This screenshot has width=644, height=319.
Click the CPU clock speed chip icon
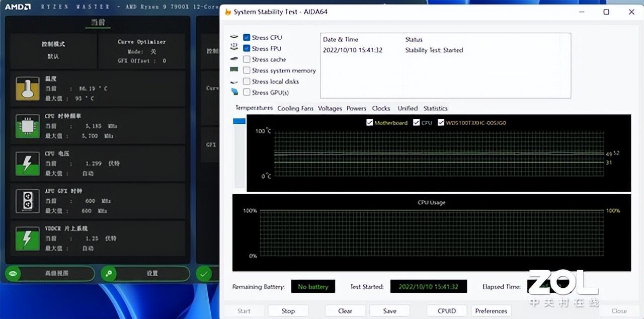pyautogui.click(x=27, y=126)
